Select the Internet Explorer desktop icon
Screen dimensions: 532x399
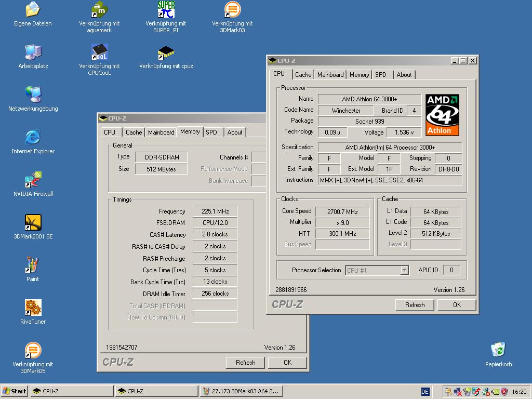[33, 137]
